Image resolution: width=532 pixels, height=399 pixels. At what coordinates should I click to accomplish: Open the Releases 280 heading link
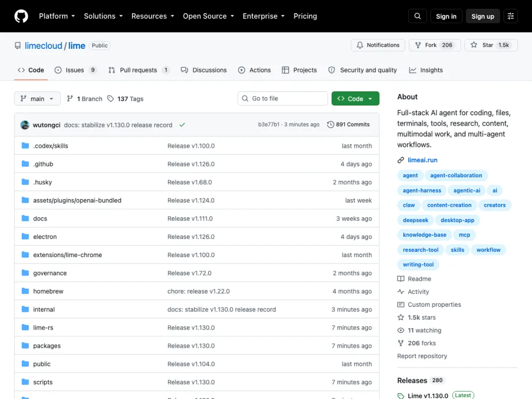pos(421,380)
